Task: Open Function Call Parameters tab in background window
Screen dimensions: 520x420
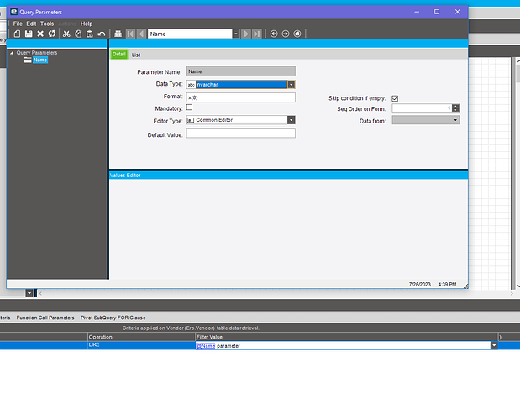Action: [x=45, y=318]
